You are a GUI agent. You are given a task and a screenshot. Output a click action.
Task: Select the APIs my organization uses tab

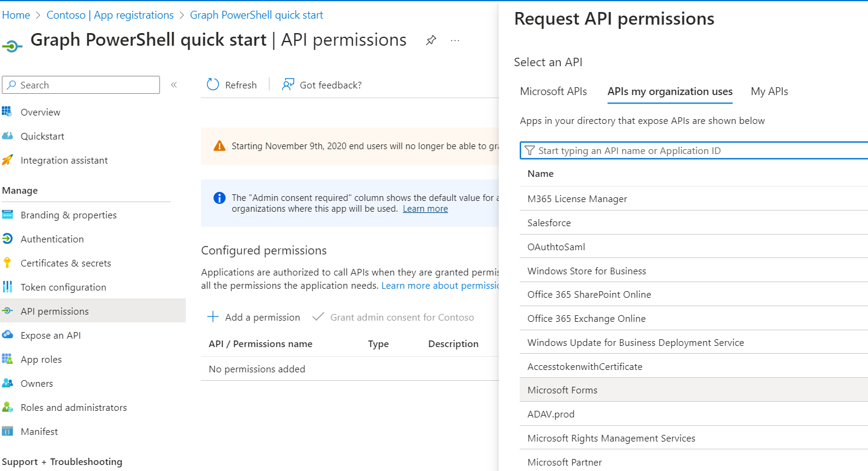(669, 91)
